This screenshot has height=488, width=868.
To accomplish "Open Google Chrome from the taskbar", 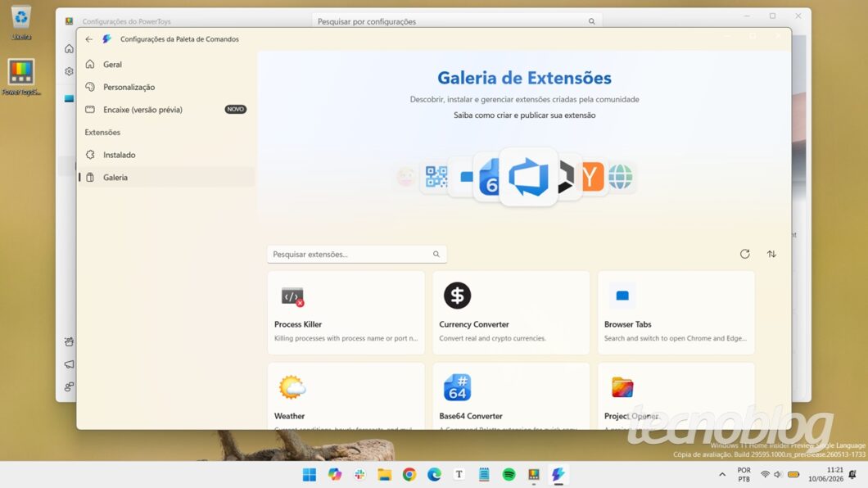I will coord(409,474).
